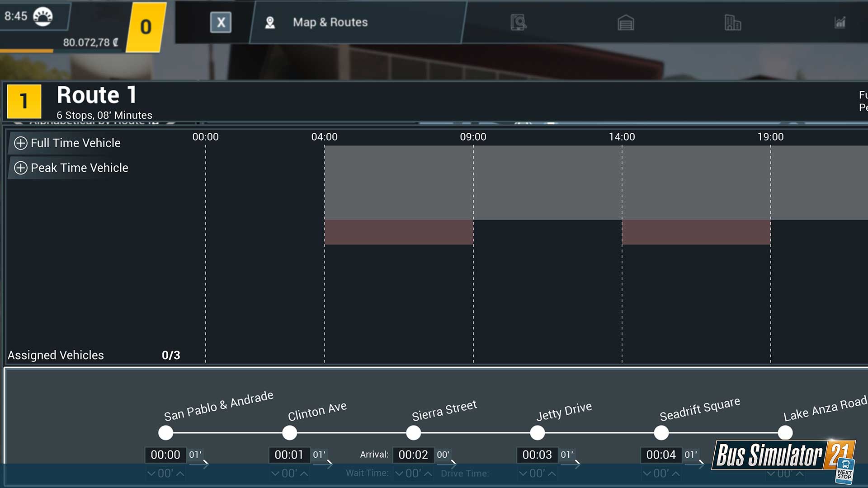Close the menu with the X button
Viewport: 868px width, 488px height.
[221, 22]
